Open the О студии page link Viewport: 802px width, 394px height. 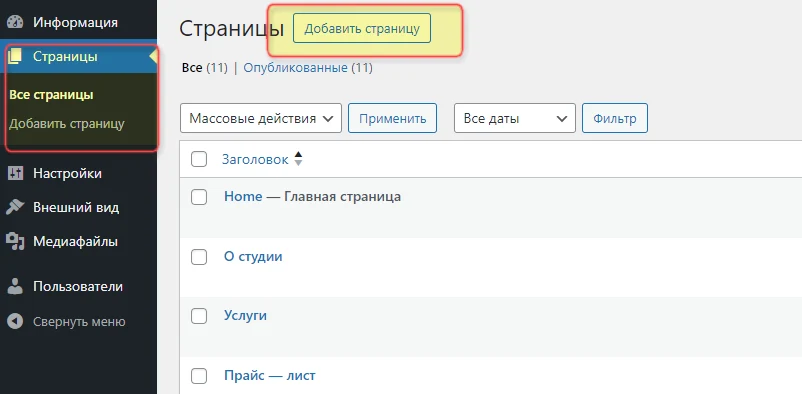point(253,256)
